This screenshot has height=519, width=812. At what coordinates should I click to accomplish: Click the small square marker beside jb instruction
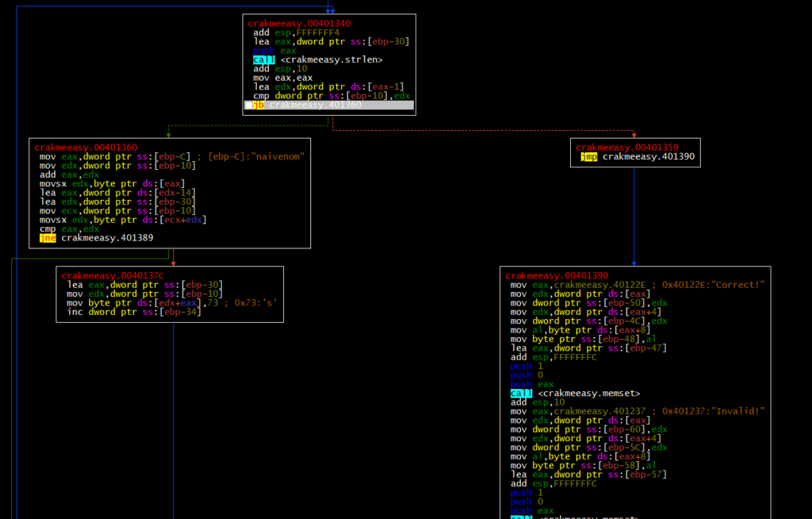point(249,106)
